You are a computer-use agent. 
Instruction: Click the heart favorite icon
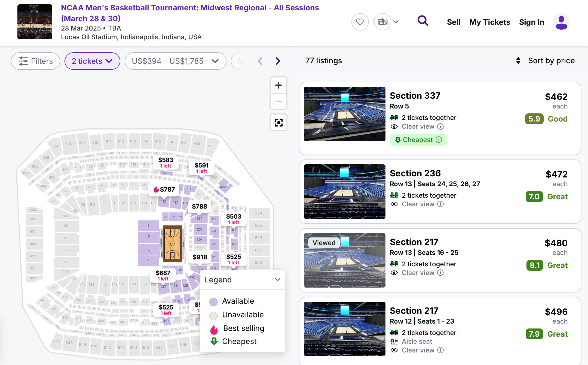tap(360, 22)
